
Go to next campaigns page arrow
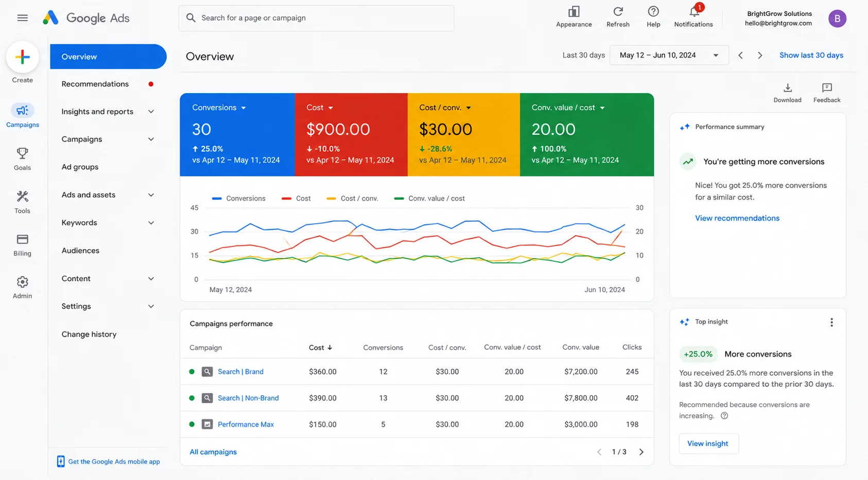[641, 452]
